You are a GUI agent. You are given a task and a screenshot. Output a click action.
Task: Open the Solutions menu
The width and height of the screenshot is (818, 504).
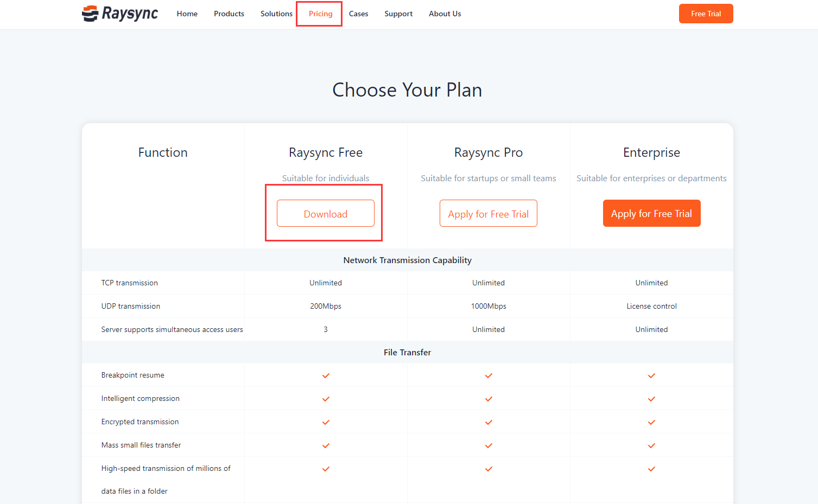pyautogui.click(x=276, y=14)
